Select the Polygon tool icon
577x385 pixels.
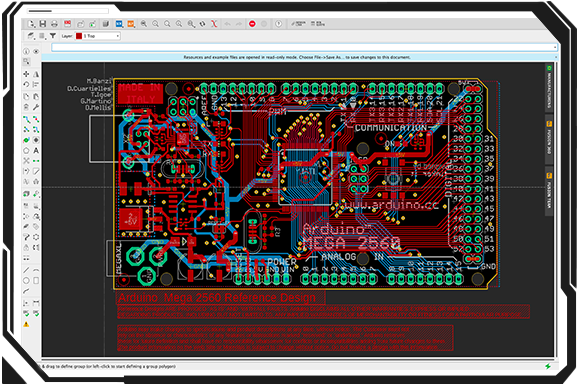tap(26, 151)
